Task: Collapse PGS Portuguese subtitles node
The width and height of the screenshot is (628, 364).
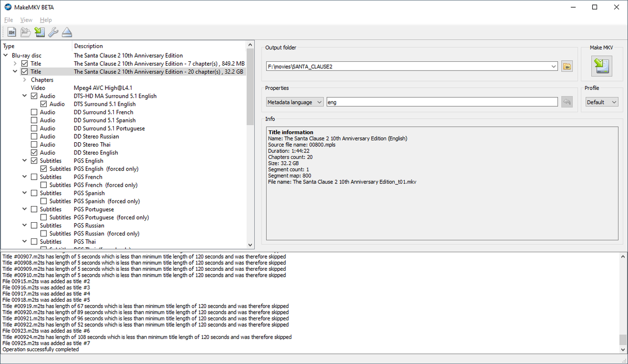Action: 25,209
